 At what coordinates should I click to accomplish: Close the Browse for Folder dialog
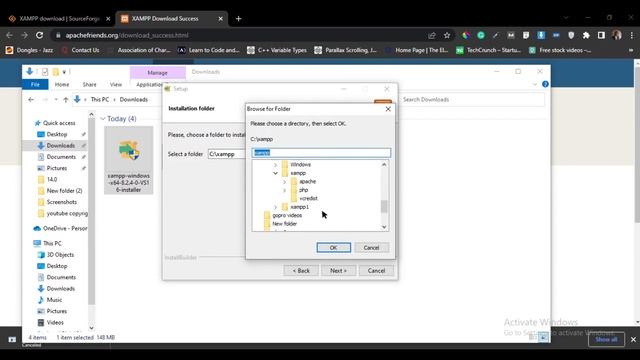click(x=388, y=109)
